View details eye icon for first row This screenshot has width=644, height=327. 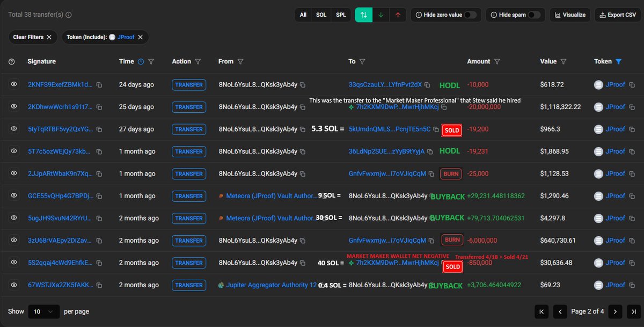pos(14,84)
